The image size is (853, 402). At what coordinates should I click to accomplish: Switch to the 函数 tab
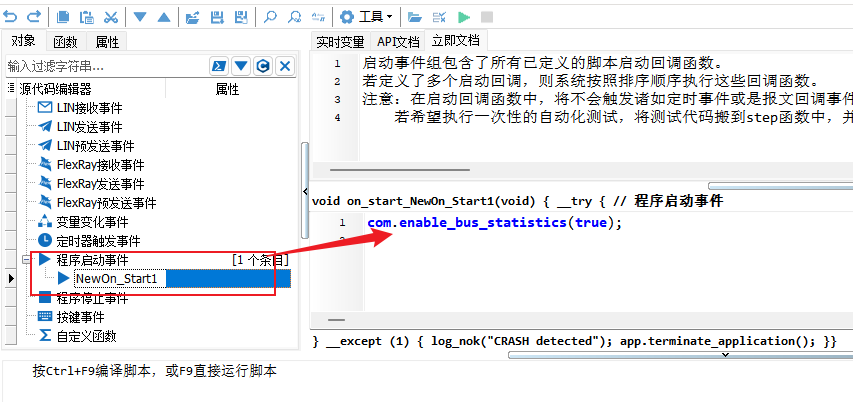point(65,42)
